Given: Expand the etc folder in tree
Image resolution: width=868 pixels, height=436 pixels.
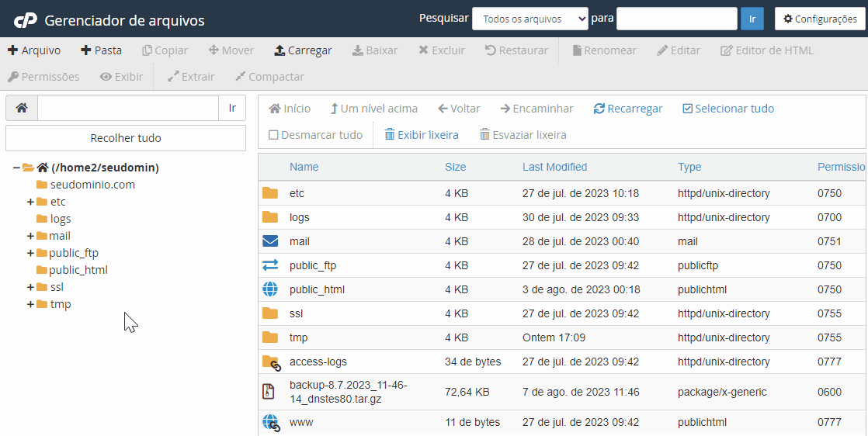Looking at the screenshot, I should [31, 202].
